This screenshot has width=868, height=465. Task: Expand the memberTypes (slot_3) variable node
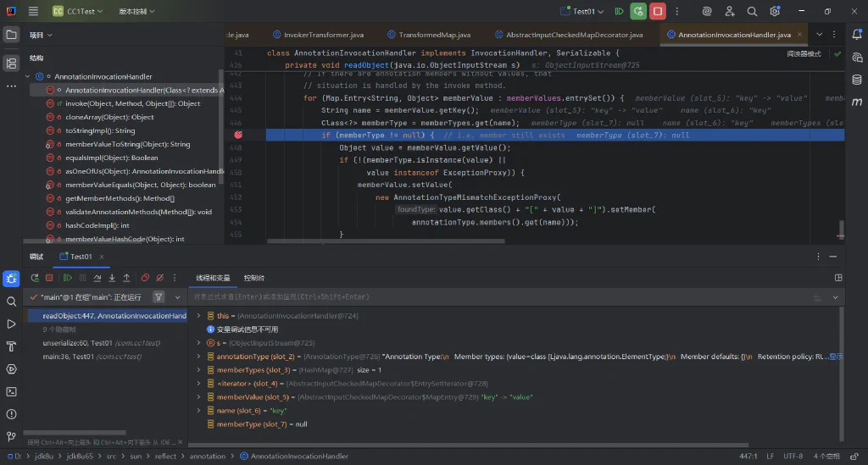tap(198, 370)
